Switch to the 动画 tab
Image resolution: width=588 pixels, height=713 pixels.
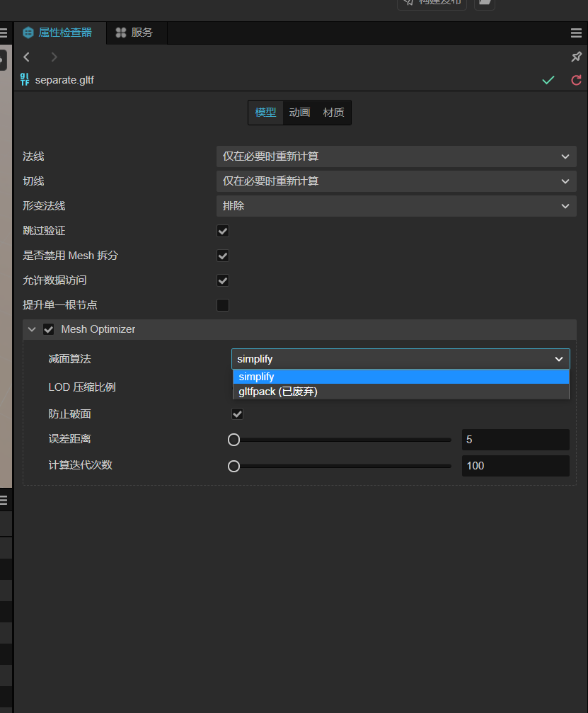[299, 113]
